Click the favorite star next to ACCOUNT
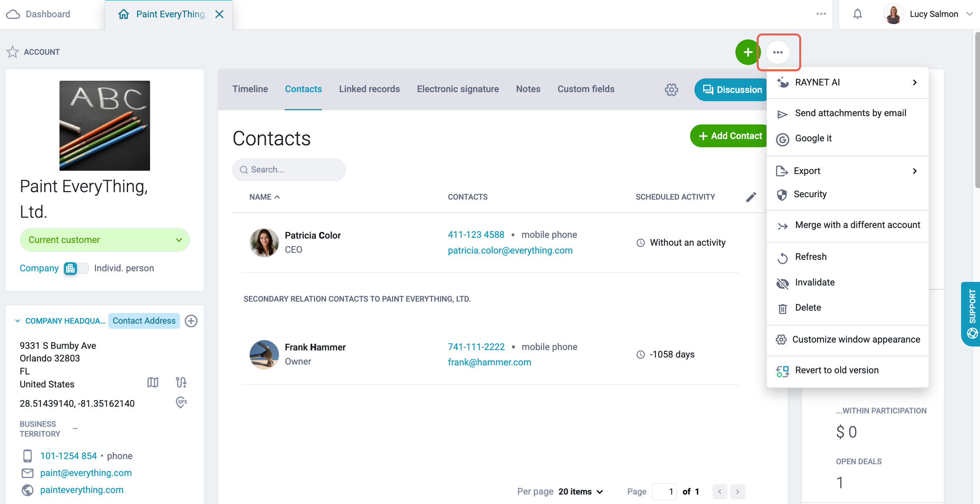Image resolution: width=980 pixels, height=504 pixels. point(13,52)
